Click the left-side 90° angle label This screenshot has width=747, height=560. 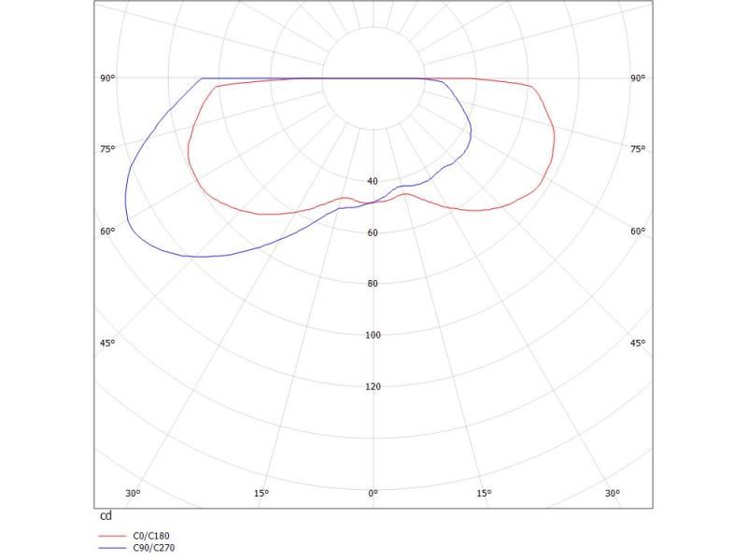click(x=107, y=78)
